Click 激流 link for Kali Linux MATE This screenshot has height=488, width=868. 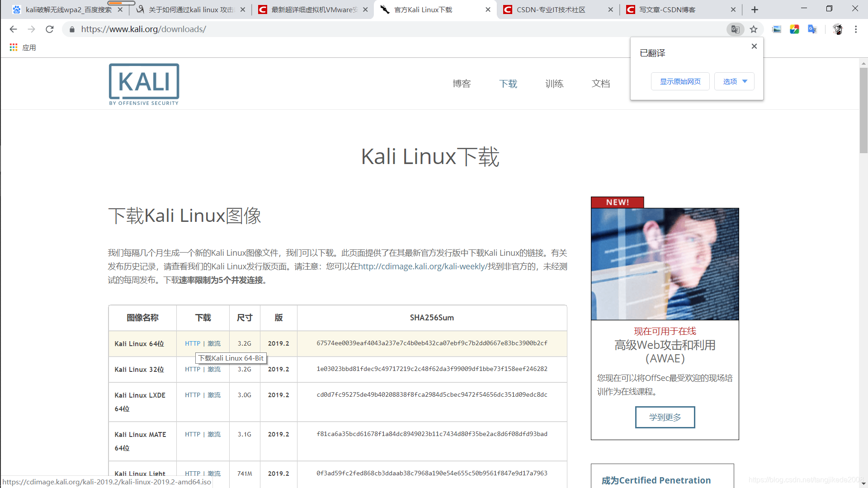(x=214, y=434)
